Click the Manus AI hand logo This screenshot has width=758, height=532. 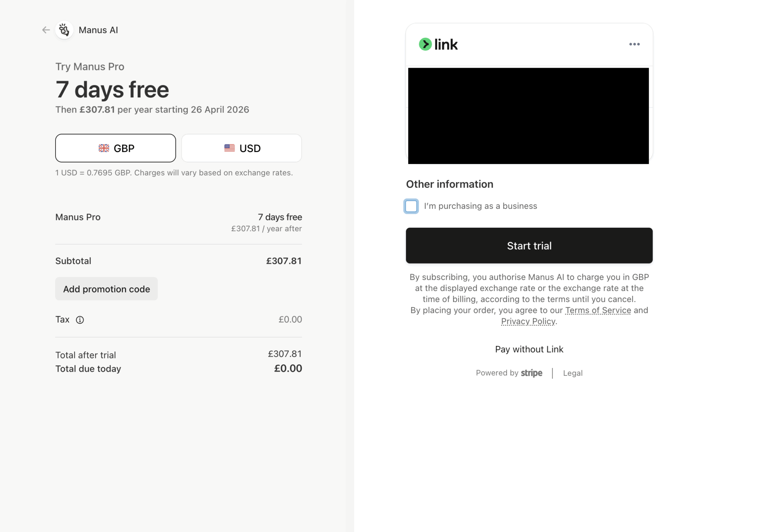point(64,30)
